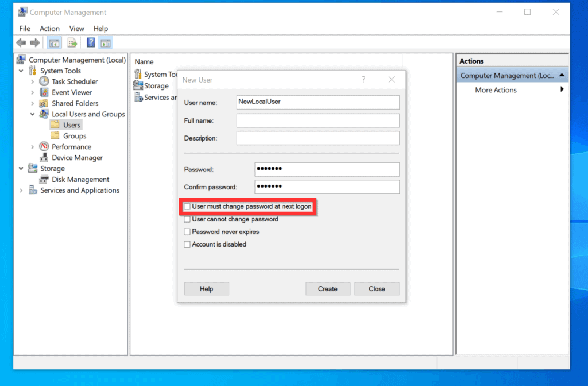588x386 pixels.
Task: Click the User name input field
Action: click(318, 102)
